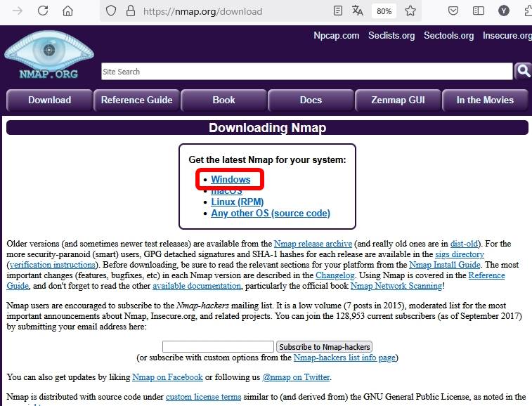Open the available documentation link
Viewport: 532px width, 406px height.
(197, 286)
